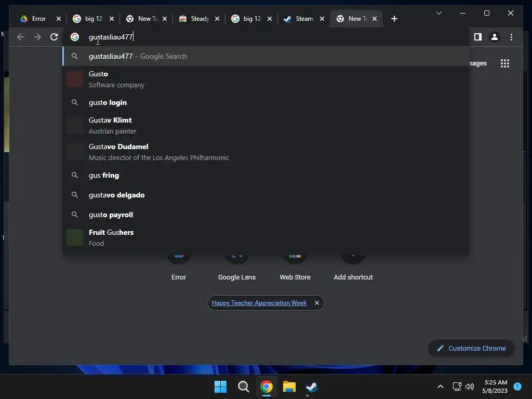Open the side panel icon
532x399 pixels.
(478, 37)
